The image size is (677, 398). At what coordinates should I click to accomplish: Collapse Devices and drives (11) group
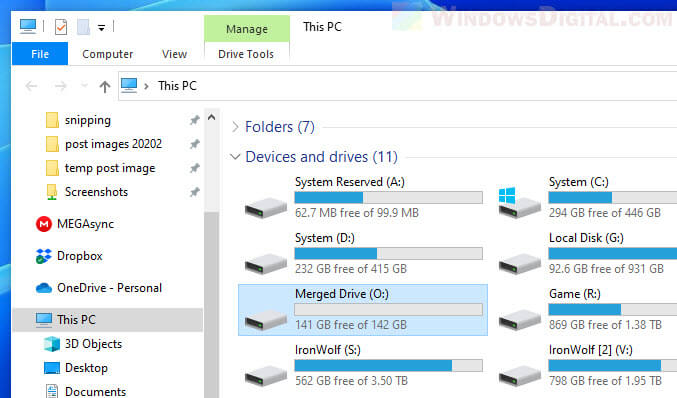click(x=235, y=157)
